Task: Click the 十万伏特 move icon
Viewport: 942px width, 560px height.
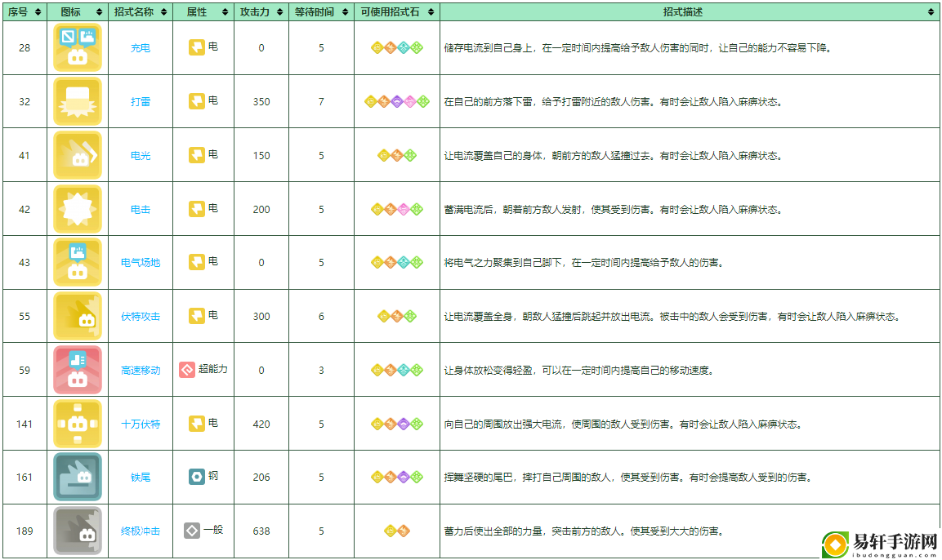Action: click(78, 424)
